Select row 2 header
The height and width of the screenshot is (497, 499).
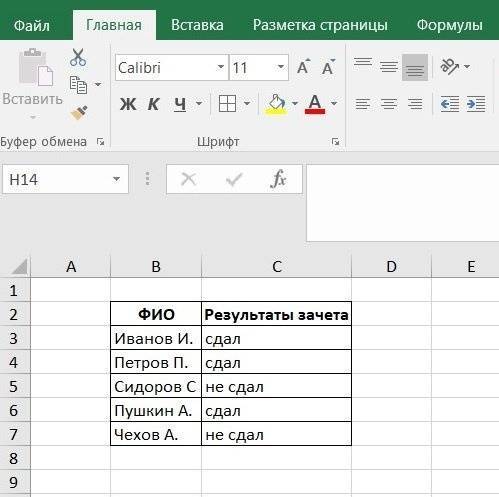click(x=15, y=314)
